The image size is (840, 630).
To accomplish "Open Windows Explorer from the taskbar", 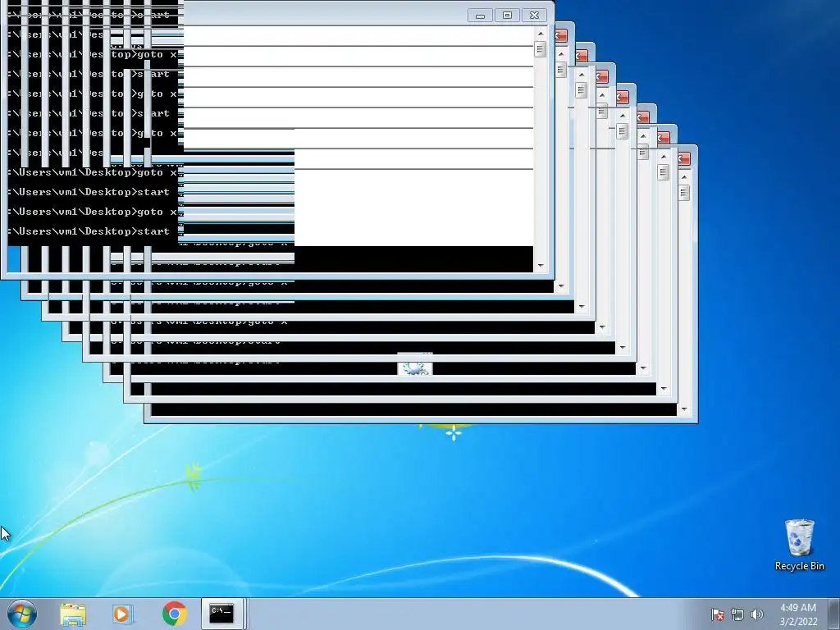I will pos(73,614).
